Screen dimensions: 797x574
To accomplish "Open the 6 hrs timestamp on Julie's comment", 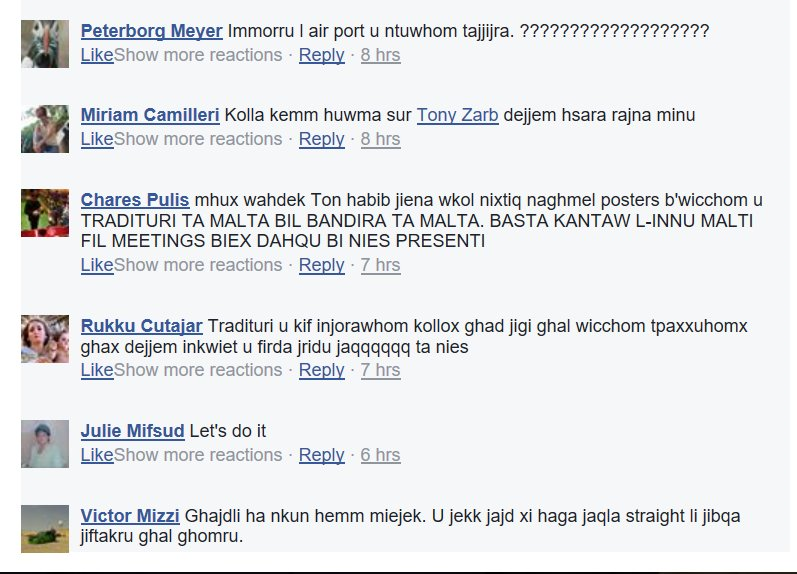I will pyautogui.click(x=380, y=455).
